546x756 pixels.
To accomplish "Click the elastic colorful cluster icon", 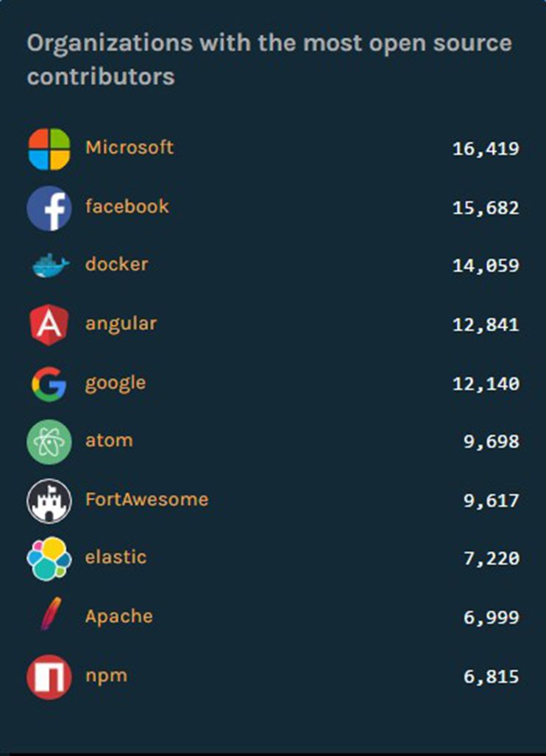I will click(x=49, y=558).
